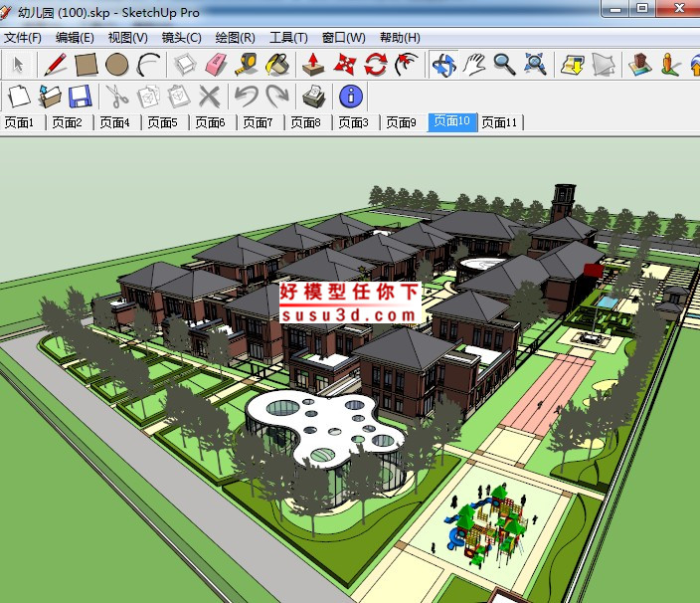The width and height of the screenshot is (700, 603).
Task: Activate the Orbit camera tool
Action: pyautogui.click(x=443, y=65)
